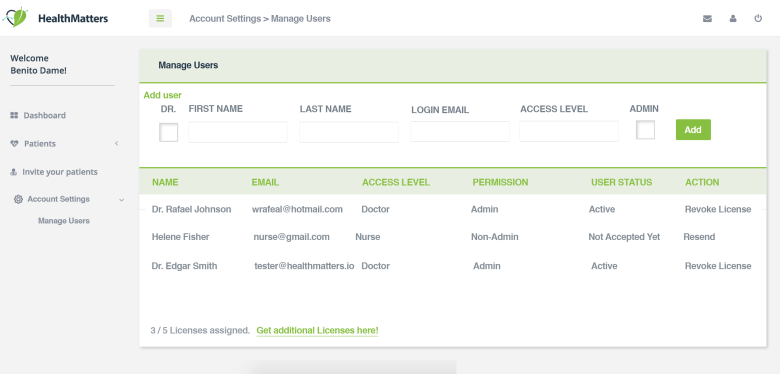Image resolution: width=780 pixels, height=374 pixels.
Task: Click the NAME column header
Action: pyautogui.click(x=165, y=183)
